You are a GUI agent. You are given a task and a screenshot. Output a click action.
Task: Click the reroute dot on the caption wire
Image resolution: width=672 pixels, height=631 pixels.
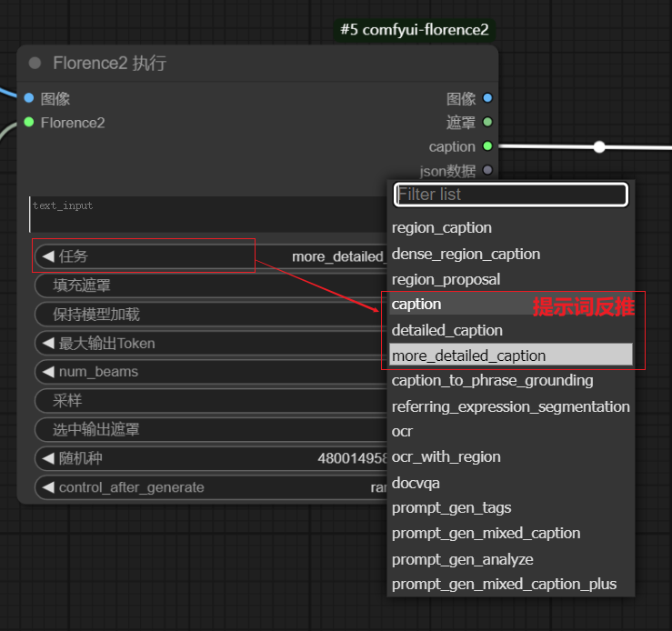click(599, 147)
